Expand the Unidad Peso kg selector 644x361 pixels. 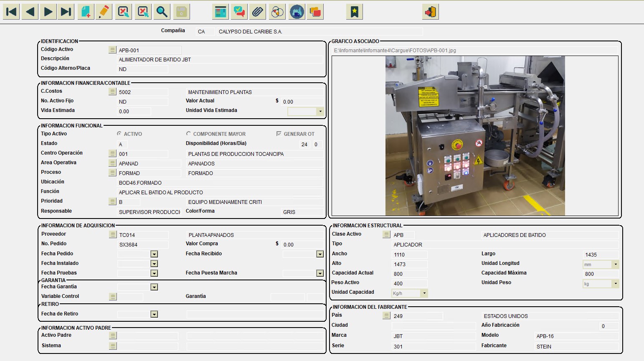click(x=615, y=284)
